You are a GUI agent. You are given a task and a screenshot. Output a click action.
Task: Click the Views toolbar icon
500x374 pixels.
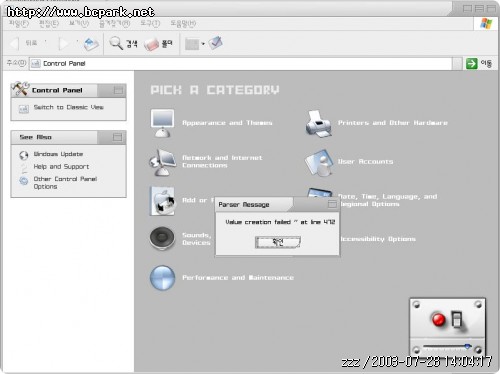192,44
